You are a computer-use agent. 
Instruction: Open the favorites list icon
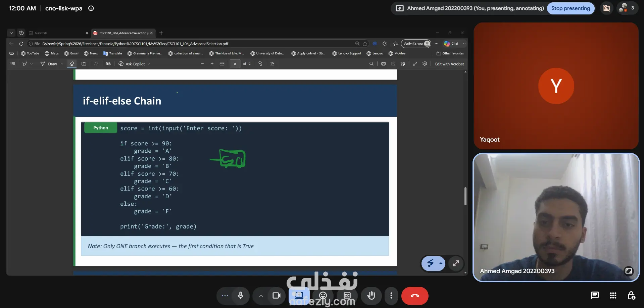pos(396,44)
